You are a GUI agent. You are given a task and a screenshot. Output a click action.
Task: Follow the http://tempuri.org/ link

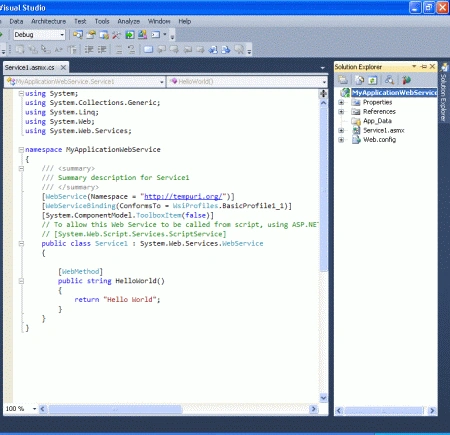click(183, 197)
